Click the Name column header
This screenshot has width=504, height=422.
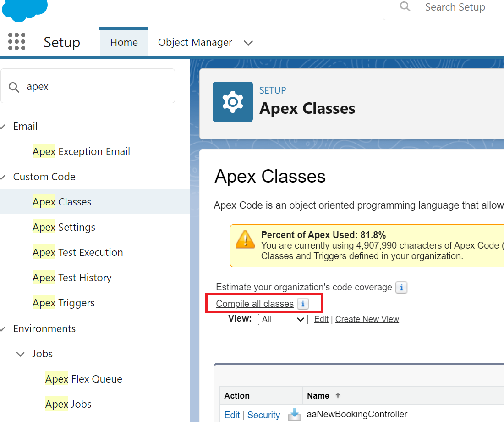point(318,395)
